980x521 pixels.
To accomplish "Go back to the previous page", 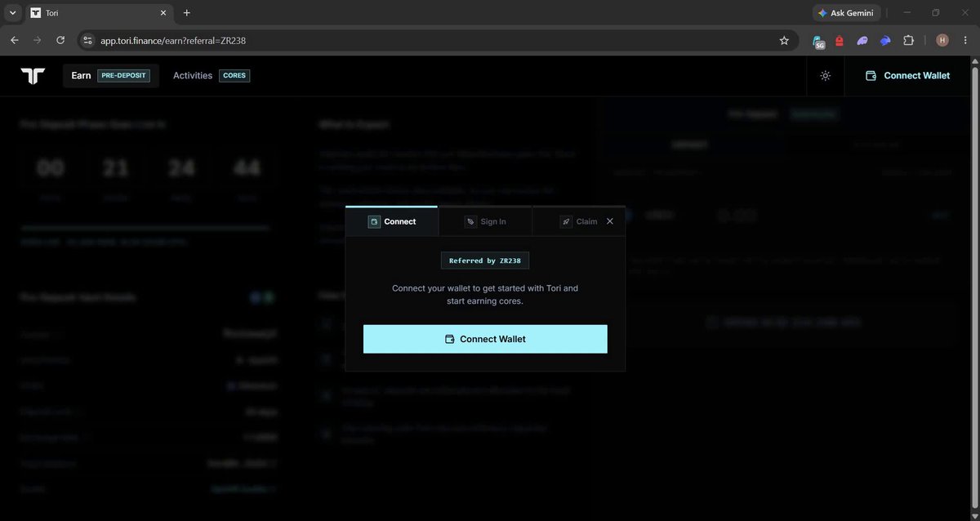I will pos(14,40).
